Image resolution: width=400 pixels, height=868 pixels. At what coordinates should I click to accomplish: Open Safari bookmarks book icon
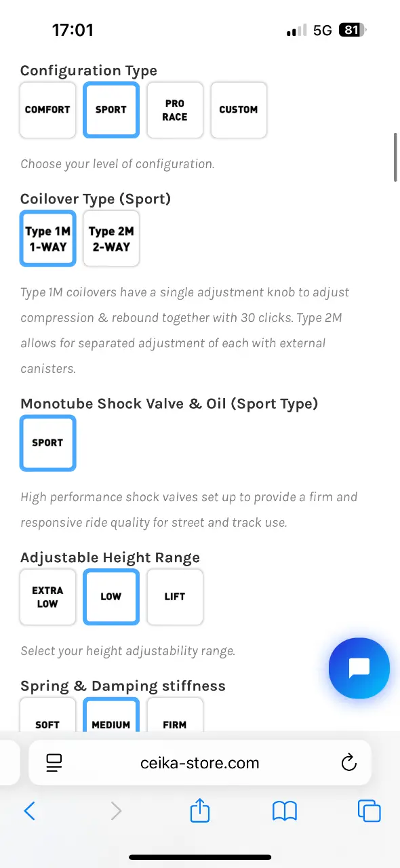(285, 811)
